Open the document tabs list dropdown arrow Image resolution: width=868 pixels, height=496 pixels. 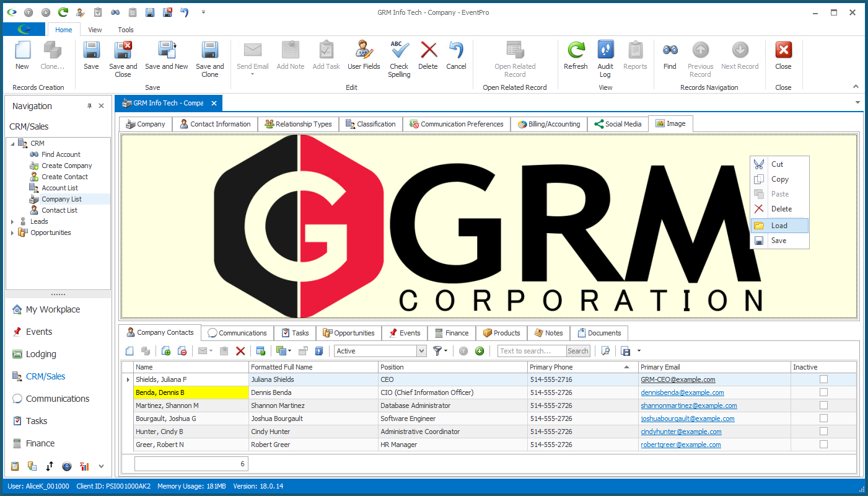(x=857, y=102)
